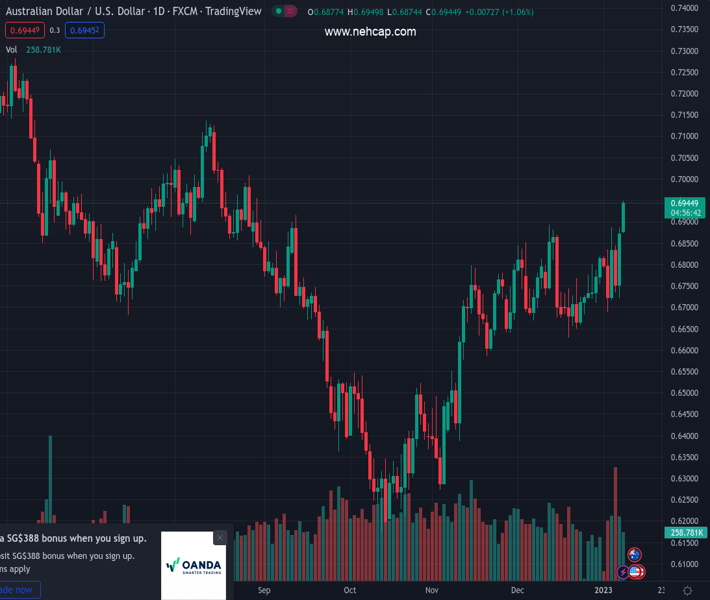Click the SG$388 bonus ad headline
The height and width of the screenshot is (600, 710).
pyautogui.click(x=75, y=538)
